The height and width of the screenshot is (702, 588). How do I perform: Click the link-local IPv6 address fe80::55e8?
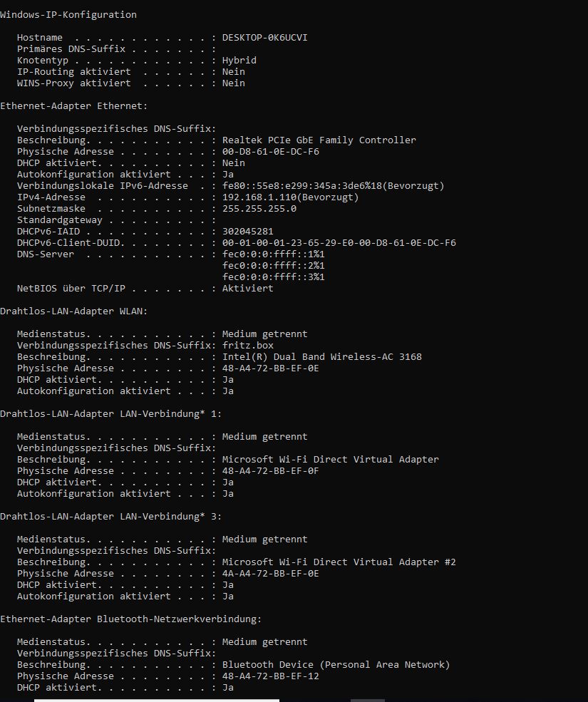301,186
